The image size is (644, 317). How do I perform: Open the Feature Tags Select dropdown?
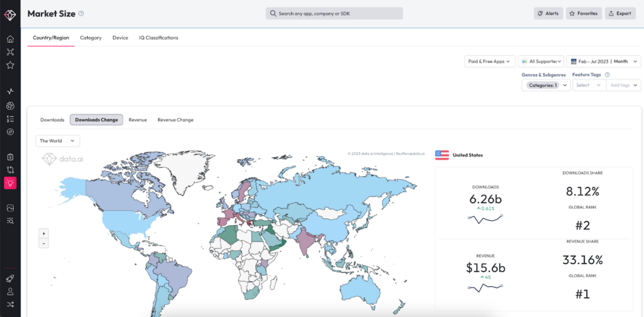pos(589,86)
